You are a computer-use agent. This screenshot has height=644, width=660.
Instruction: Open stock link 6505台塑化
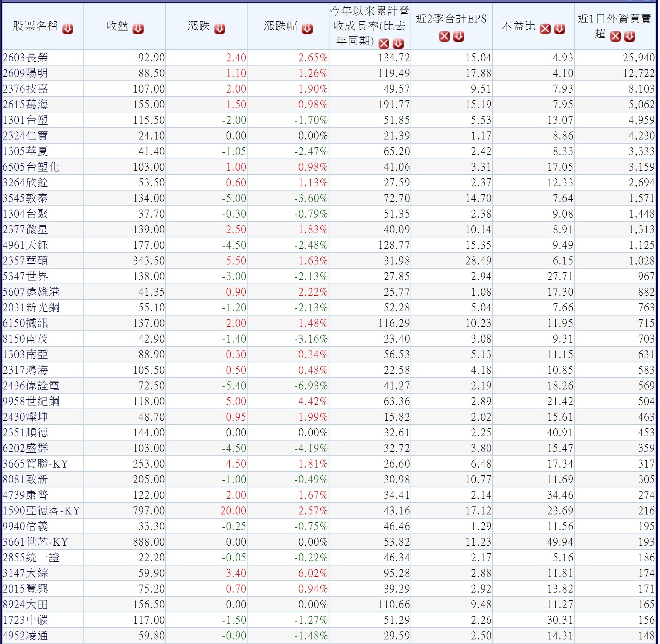[31, 167]
